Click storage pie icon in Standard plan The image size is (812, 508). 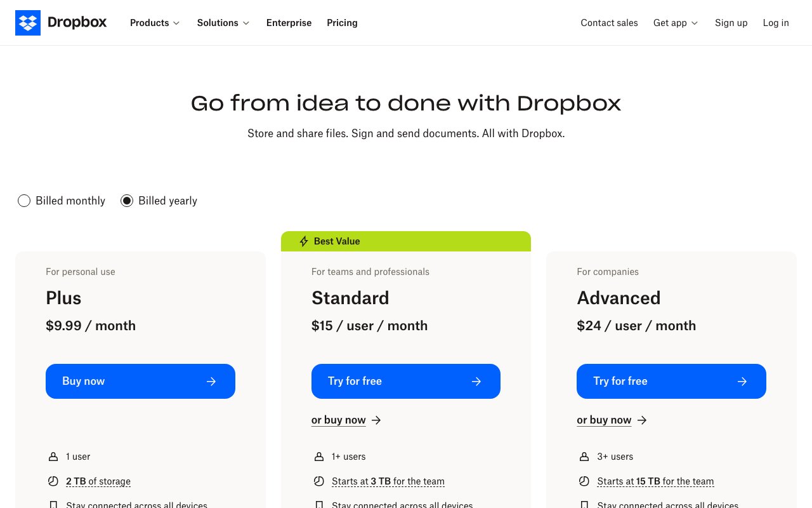(x=318, y=481)
